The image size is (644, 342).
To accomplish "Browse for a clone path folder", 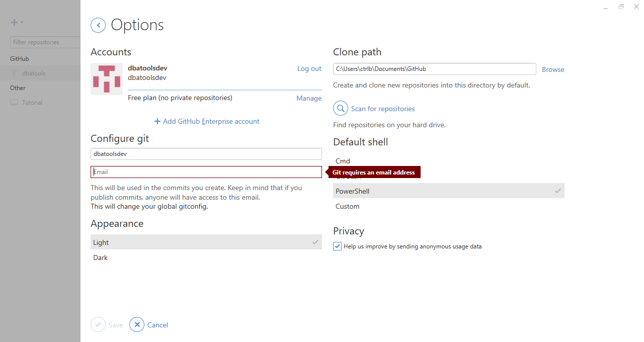I will [x=553, y=69].
